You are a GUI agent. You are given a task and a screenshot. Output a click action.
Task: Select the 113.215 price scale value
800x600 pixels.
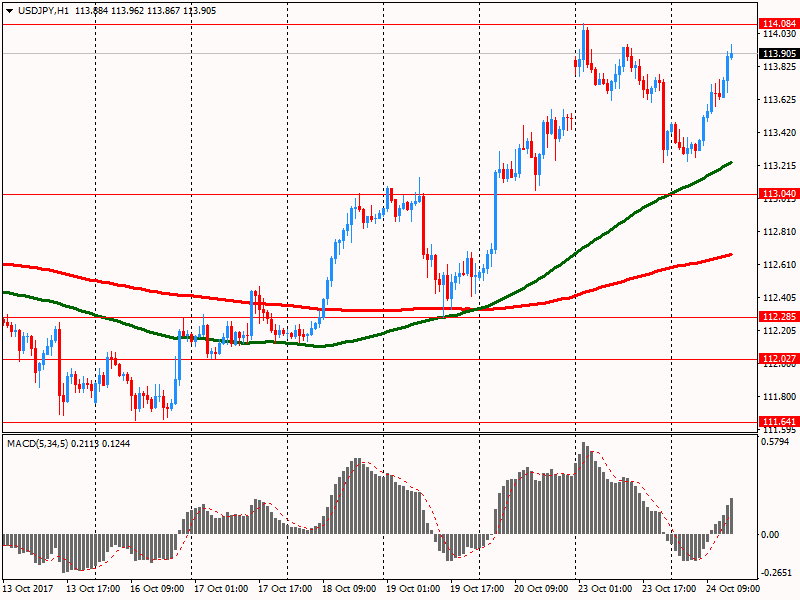point(779,166)
